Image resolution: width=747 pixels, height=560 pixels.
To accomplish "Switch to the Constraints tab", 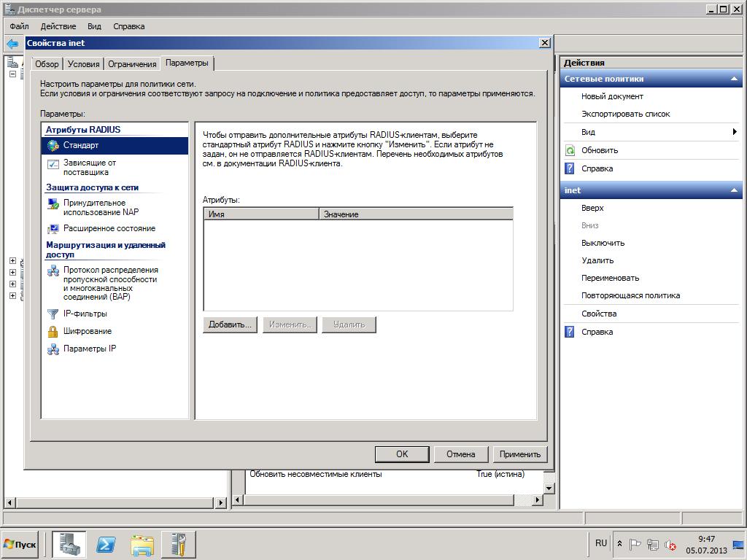I will [132, 64].
